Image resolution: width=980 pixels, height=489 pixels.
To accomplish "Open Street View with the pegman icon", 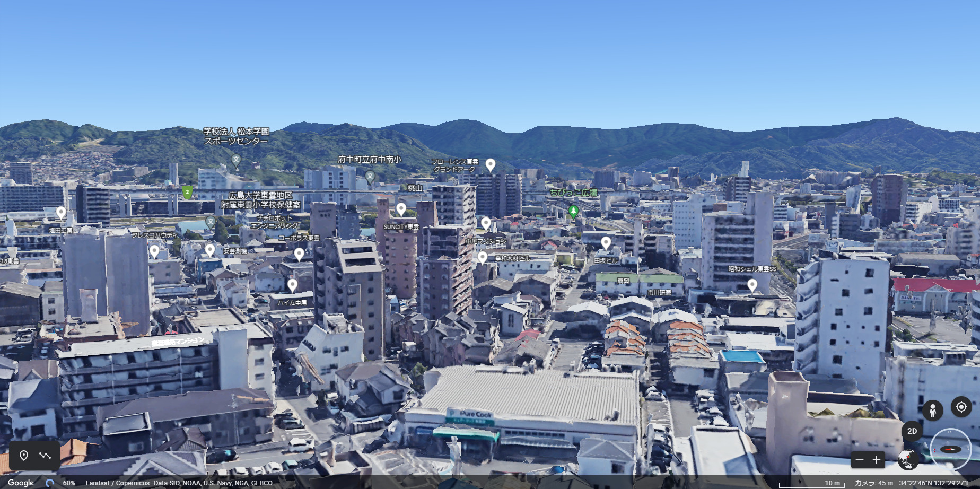I will pos(932,410).
